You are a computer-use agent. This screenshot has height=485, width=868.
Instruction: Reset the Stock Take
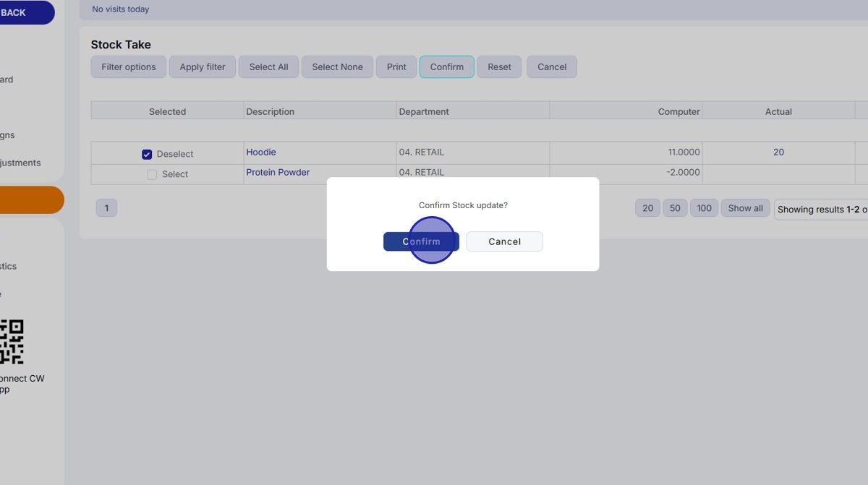coord(499,66)
